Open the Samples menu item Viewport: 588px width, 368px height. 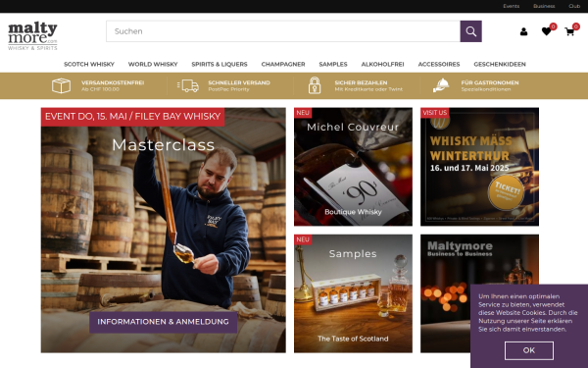click(x=333, y=64)
